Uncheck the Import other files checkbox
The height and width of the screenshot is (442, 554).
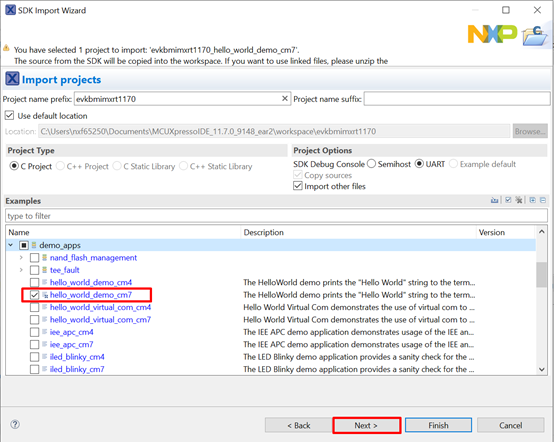pyautogui.click(x=298, y=186)
